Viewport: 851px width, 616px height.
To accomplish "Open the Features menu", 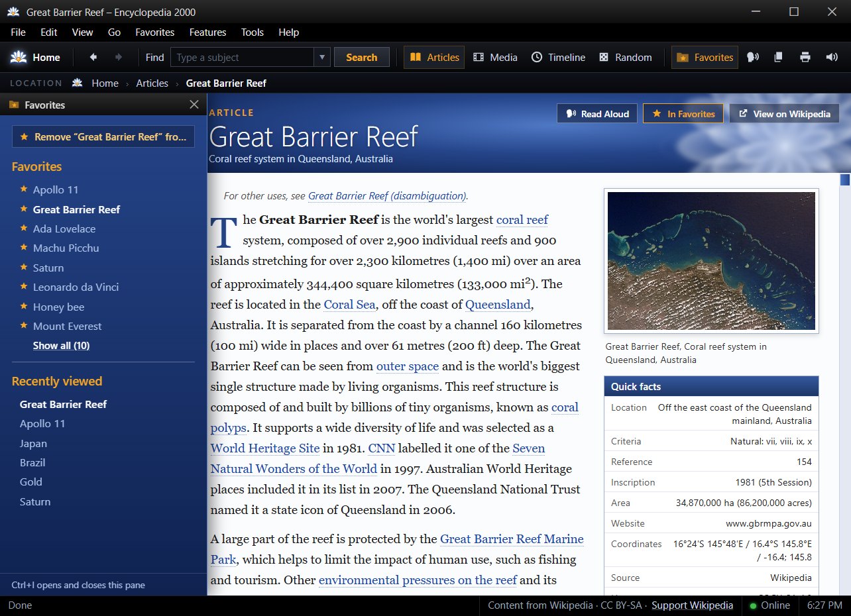I will 208,32.
